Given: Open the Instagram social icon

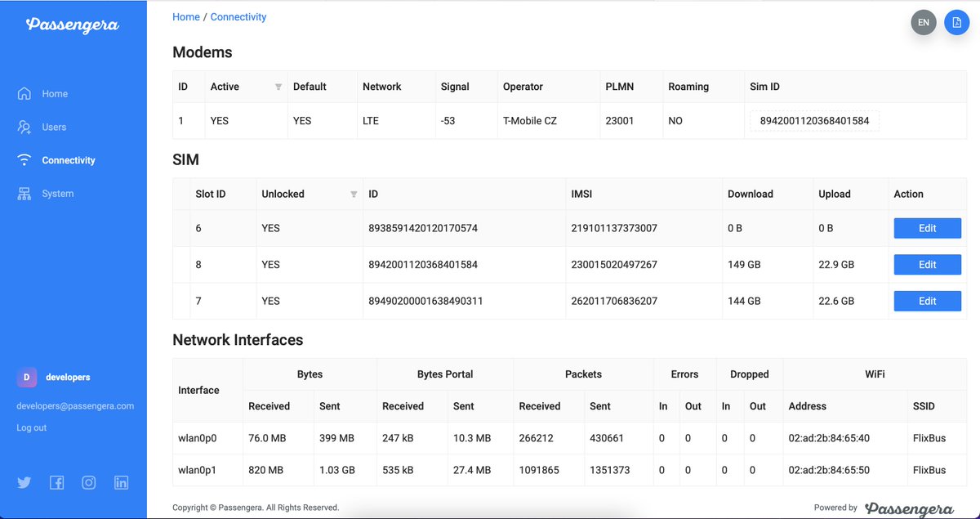Looking at the screenshot, I should (x=89, y=482).
